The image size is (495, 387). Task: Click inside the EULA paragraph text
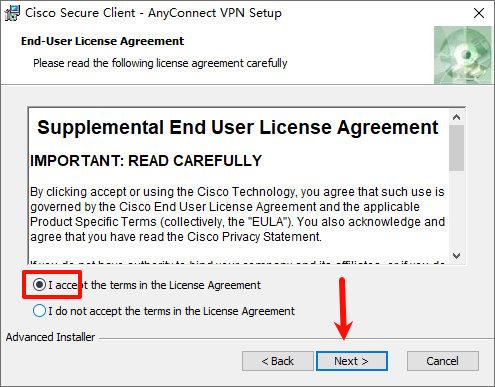[x=237, y=214]
